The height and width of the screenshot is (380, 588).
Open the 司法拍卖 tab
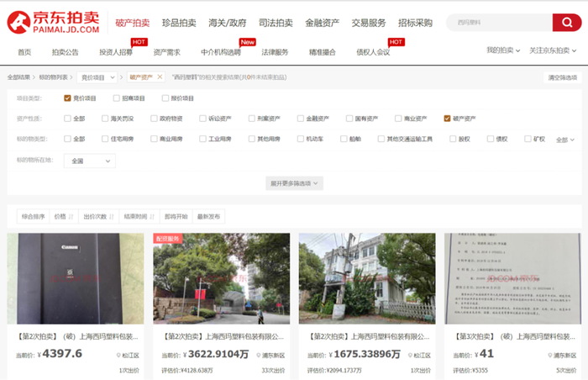pyautogui.click(x=276, y=23)
